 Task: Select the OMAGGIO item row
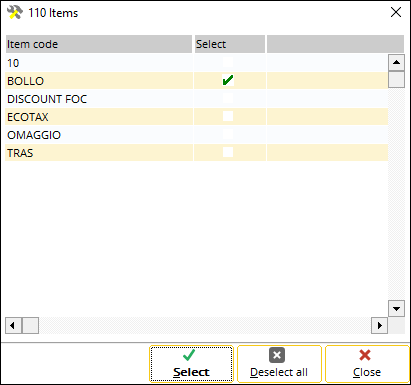(x=197, y=135)
